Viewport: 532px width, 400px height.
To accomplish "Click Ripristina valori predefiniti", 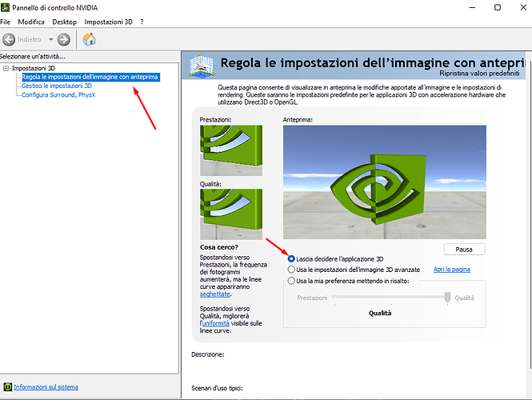I will point(479,74).
